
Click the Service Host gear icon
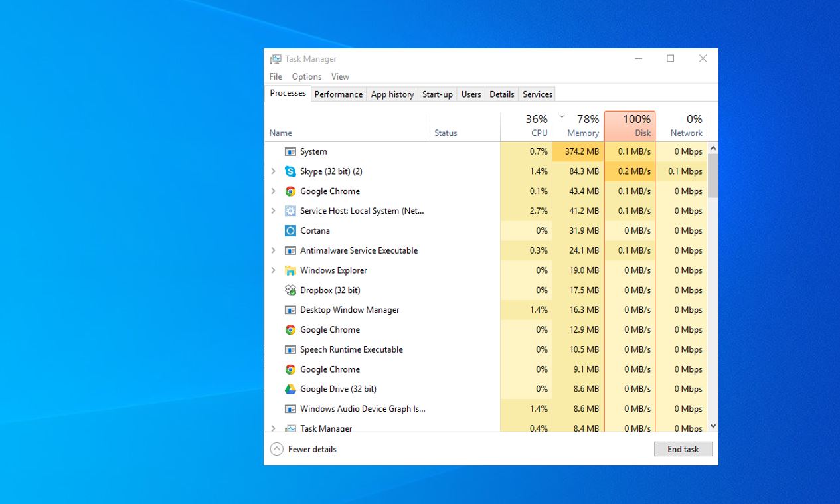click(290, 210)
